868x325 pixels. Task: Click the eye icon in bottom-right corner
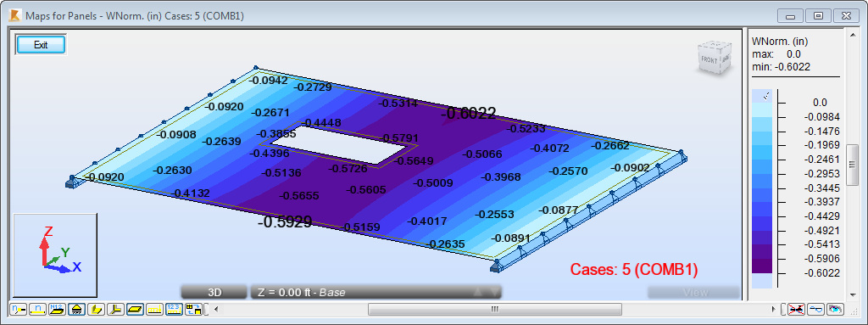click(835, 309)
